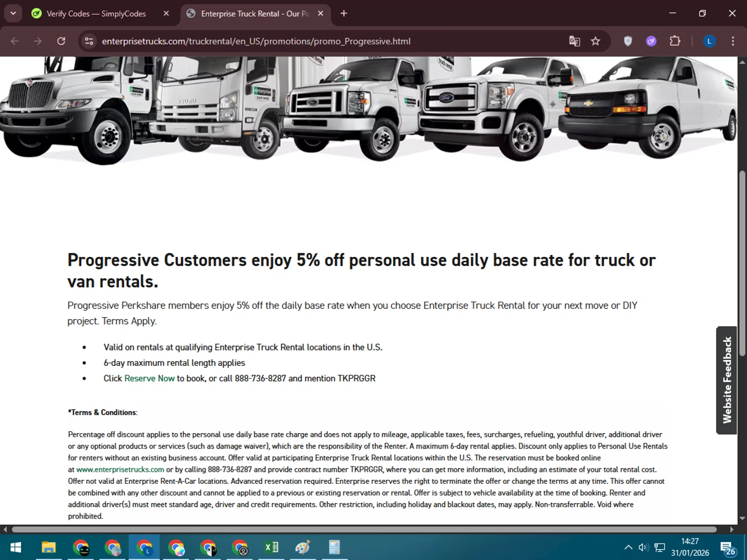Show hidden system tray icons

(x=628, y=548)
